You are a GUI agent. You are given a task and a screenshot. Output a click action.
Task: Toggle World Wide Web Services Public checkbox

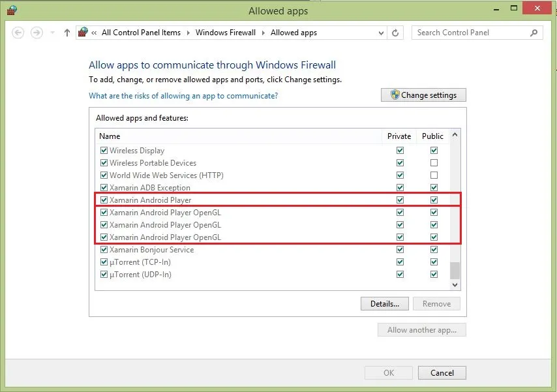(x=434, y=175)
